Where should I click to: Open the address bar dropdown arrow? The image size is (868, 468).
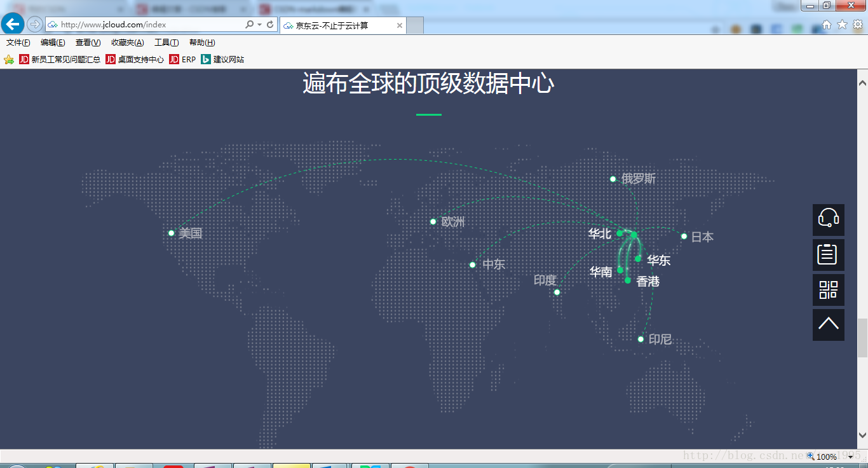[260, 25]
